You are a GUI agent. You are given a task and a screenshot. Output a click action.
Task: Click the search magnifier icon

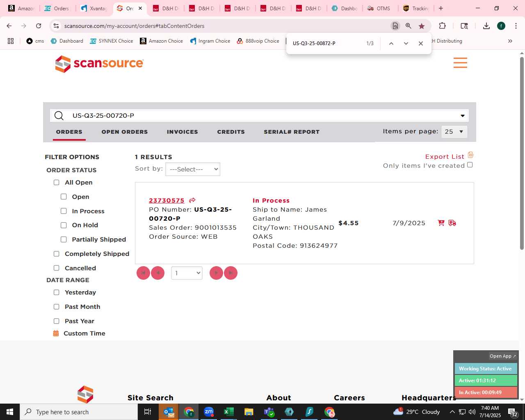(59, 116)
